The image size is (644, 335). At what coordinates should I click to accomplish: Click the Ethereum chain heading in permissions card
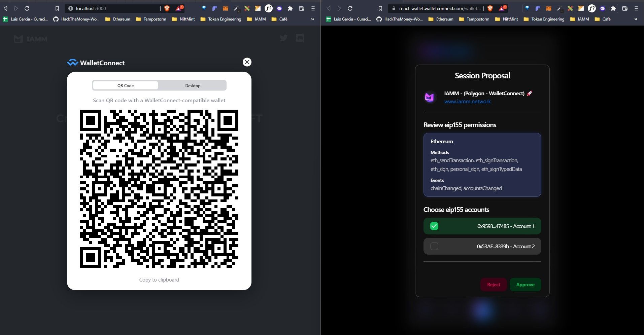coord(442,142)
